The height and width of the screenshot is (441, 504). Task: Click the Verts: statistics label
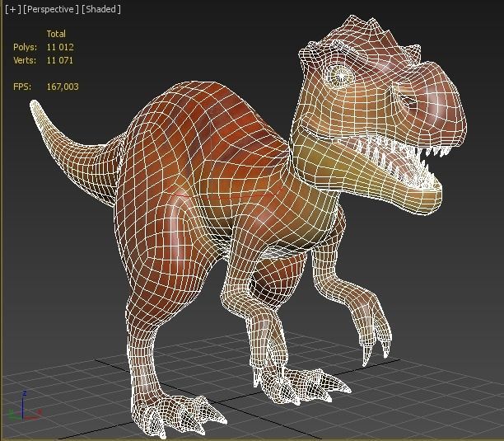coord(25,60)
